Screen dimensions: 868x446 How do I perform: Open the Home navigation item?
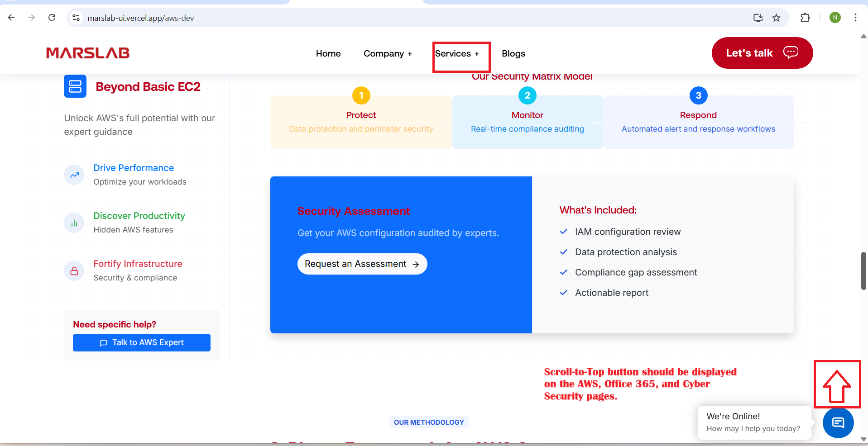[328, 54]
